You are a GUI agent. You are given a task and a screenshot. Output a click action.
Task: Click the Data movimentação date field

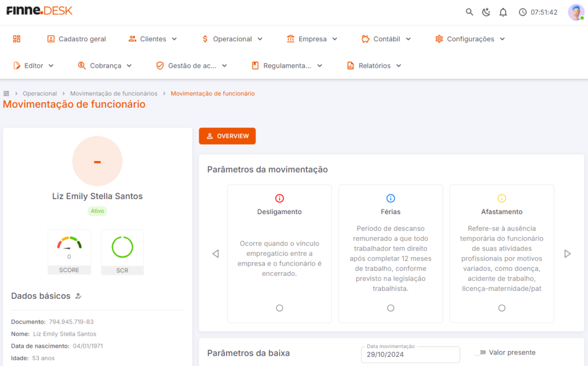point(411,355)
